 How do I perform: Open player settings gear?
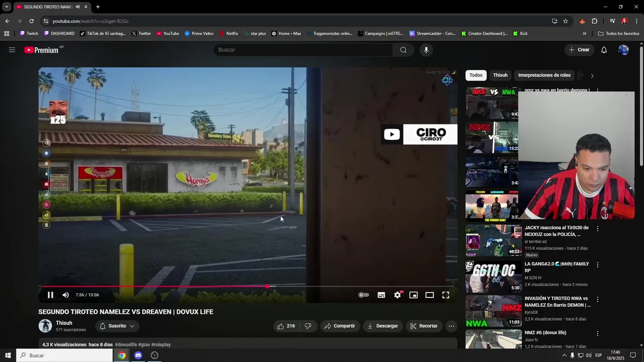tap(397, 295)
